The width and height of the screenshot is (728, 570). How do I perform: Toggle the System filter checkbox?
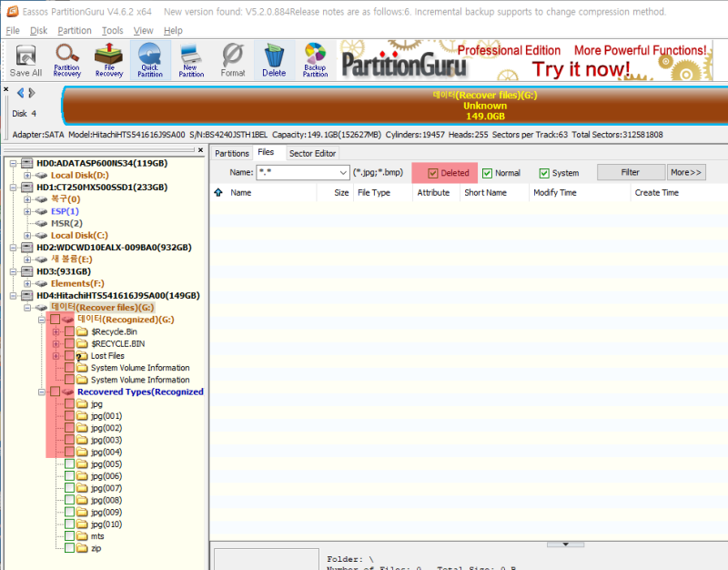click(x=544, y=173)
